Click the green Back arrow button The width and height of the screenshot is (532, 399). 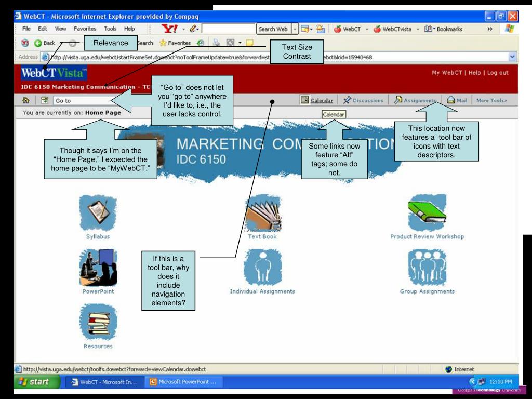pyautogui.click(x=38, y=43)
